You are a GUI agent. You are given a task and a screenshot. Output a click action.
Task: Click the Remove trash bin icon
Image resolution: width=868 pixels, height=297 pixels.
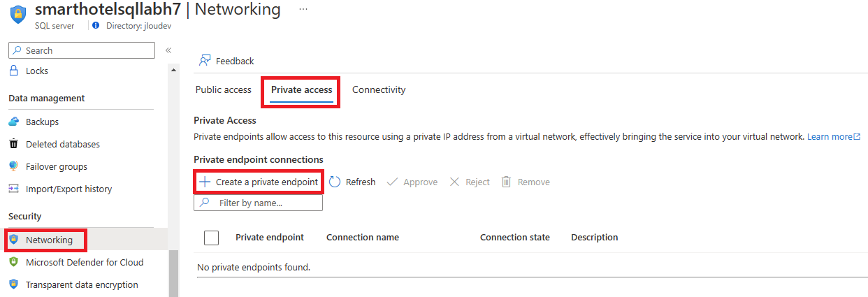507,182
